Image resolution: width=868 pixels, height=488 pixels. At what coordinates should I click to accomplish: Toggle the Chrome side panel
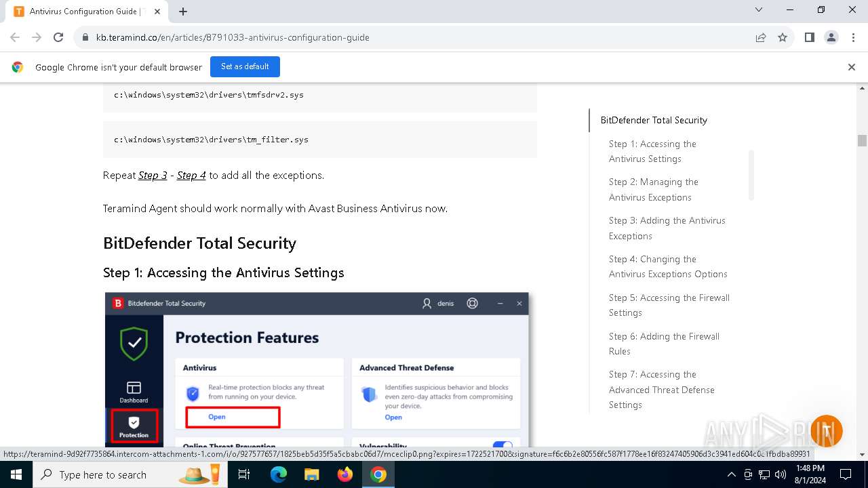[x=809, y=37]
